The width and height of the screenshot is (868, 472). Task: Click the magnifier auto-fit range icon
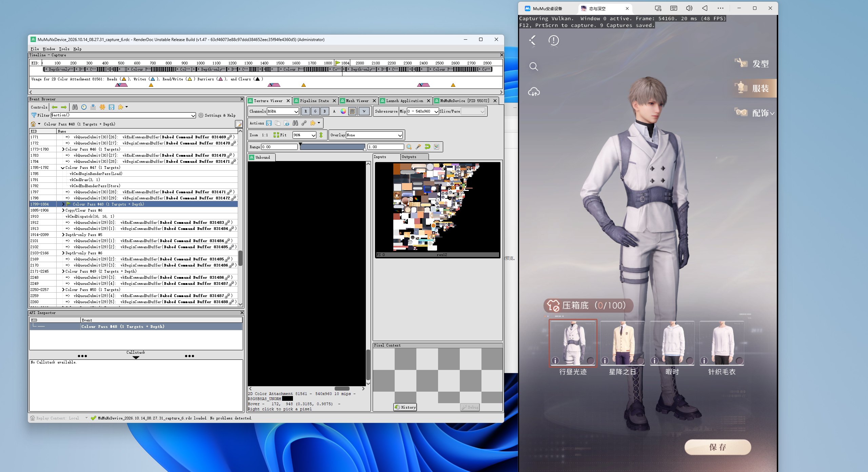[409, 147]
